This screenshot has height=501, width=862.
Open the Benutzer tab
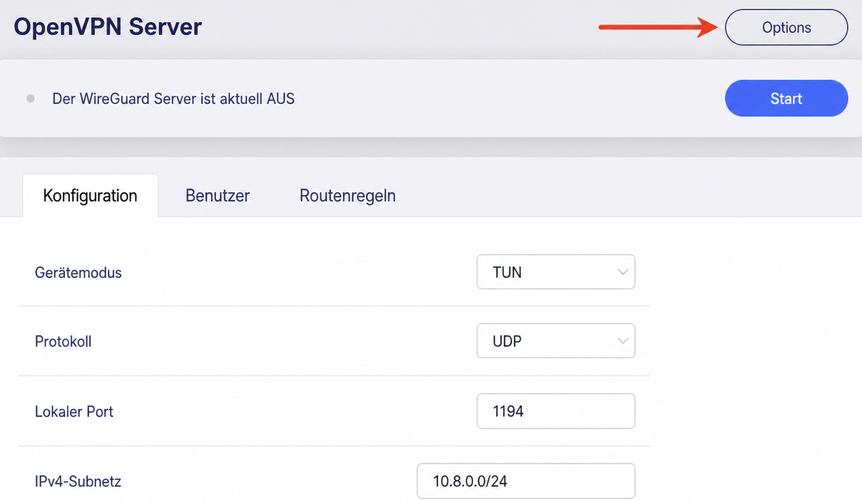[x=217, y=196]
